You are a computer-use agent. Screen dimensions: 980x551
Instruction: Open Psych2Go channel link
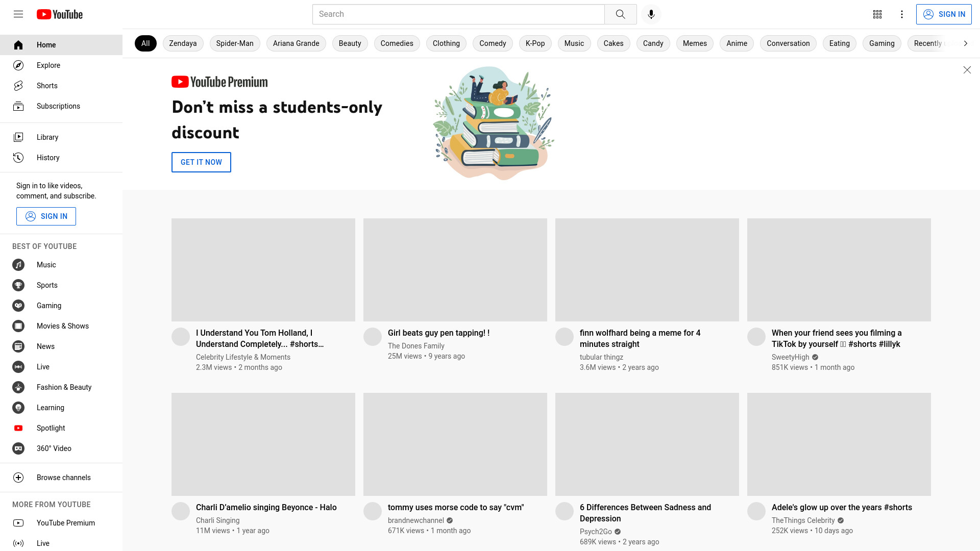point(596,532)
